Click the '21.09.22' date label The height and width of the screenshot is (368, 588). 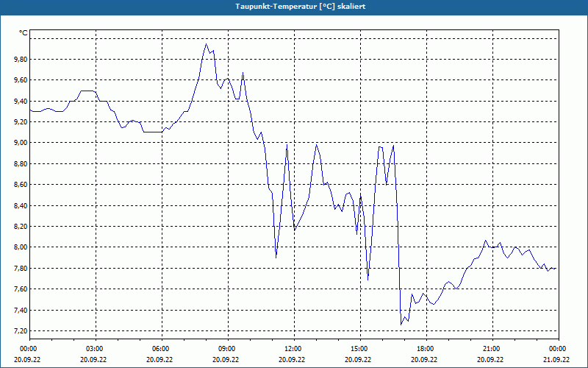(x=556, y=359)
